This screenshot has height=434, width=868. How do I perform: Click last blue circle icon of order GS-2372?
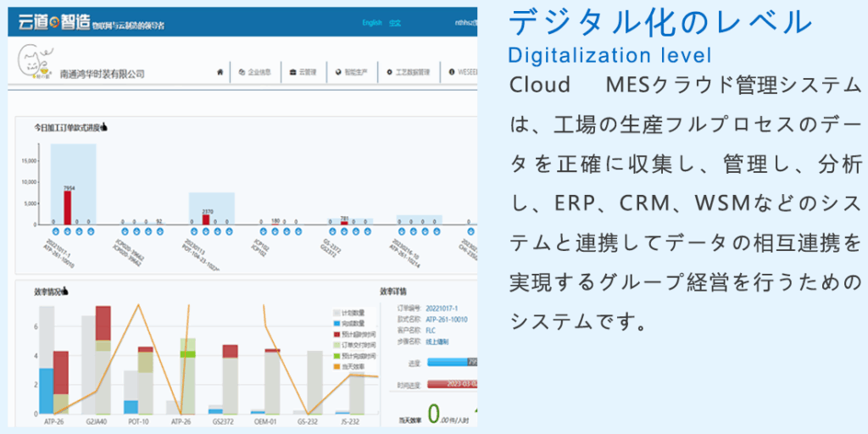pos(368,231)
